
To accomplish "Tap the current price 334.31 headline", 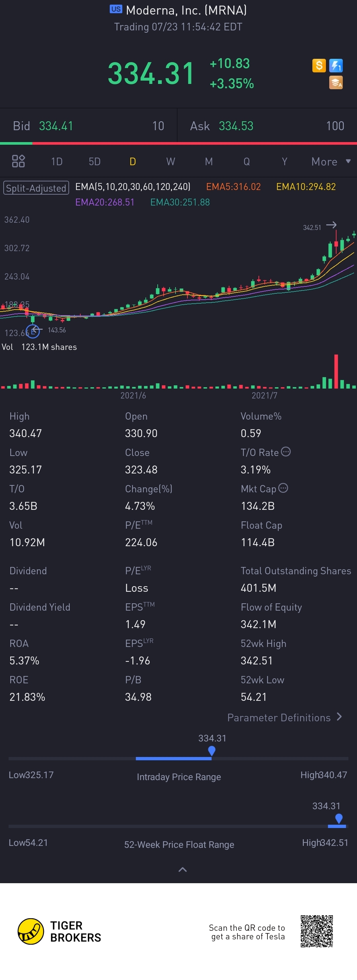I will 151,73.
